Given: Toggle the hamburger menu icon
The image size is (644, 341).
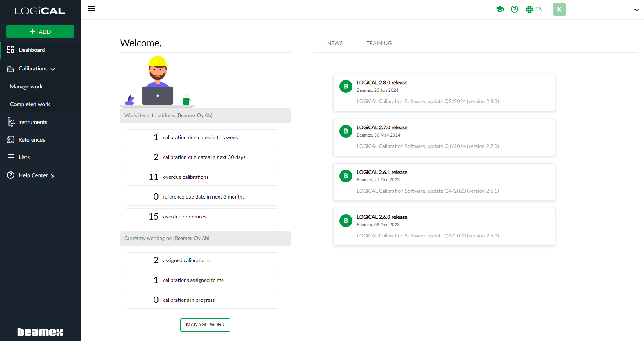Looking at the screenshot, I should pos(91,8).
